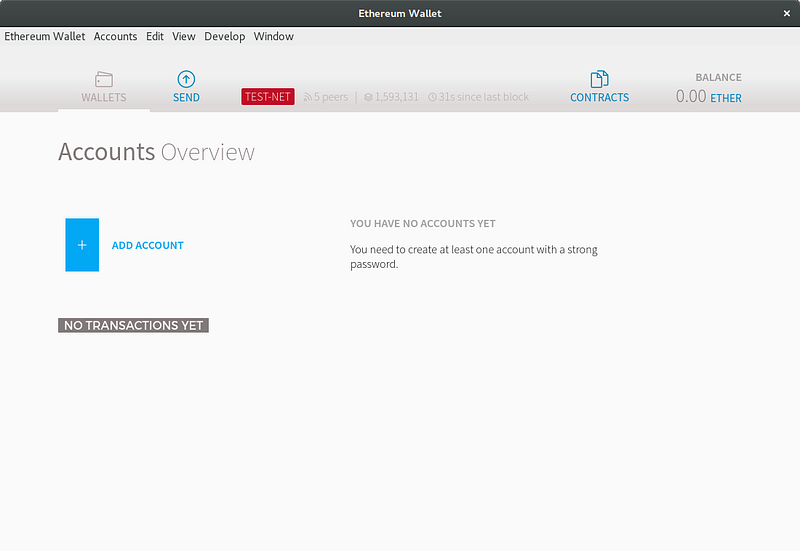Screen dimensions: 800x551
Task: Open the Wallets tab icon
Action: coord(104,79)
